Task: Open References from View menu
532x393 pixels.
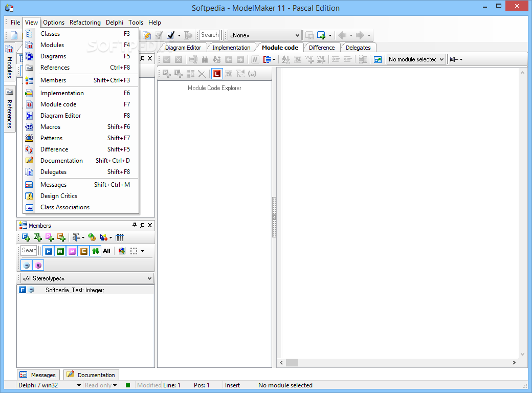Action: click(x=81, y=67)
